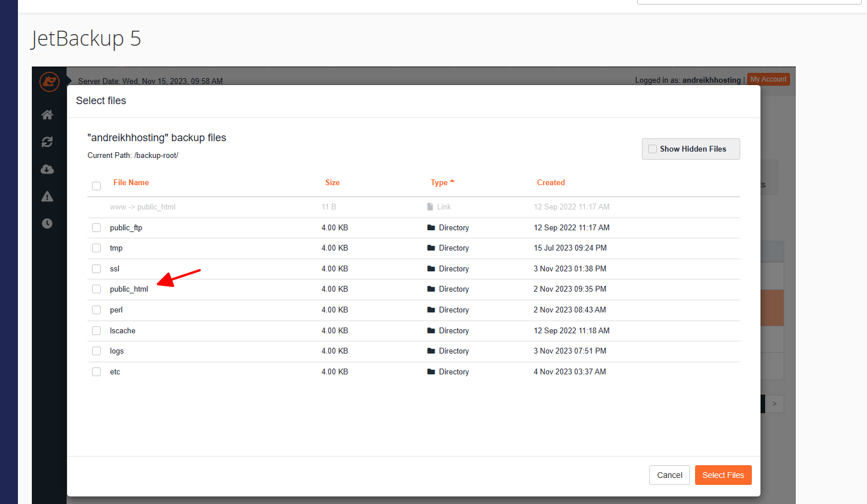The image size is (867, 504).
Task: Check the etc checkbox
Action: pos(97,371)
